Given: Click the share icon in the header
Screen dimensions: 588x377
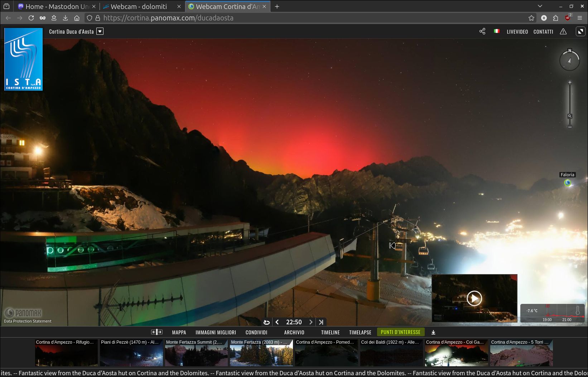Looking at the screenshot, I should click(x=482, y=31).
